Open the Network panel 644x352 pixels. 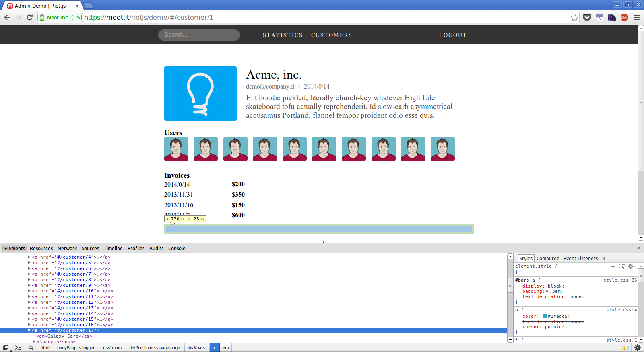pyautogui.click(x=67, y=248)
